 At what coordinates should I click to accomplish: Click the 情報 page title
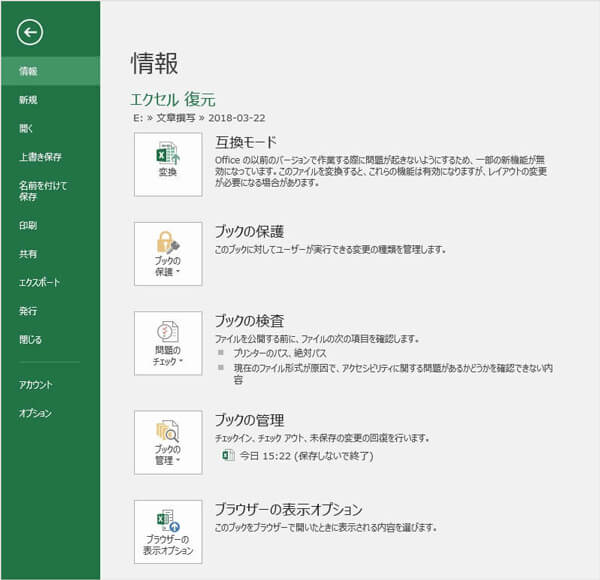pyautogui.click(x=155, y=63)
